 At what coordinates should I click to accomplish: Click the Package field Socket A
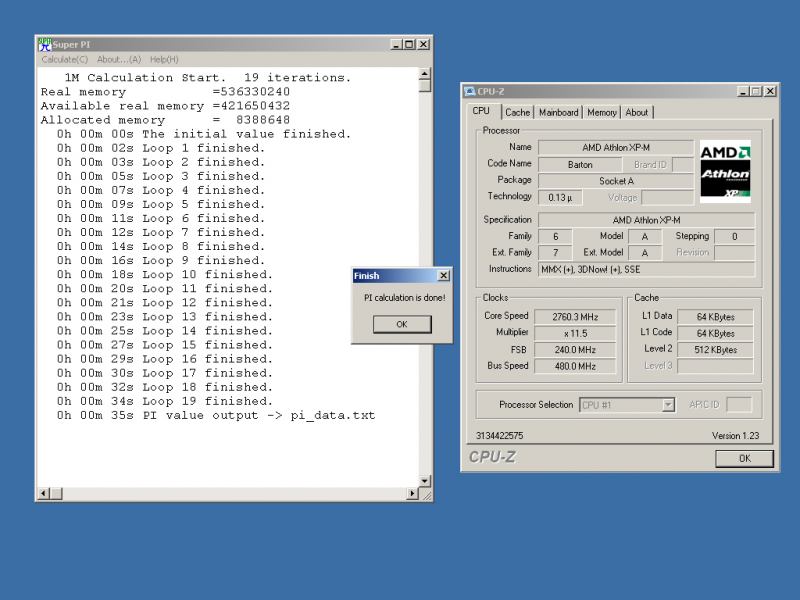(616, 181)
